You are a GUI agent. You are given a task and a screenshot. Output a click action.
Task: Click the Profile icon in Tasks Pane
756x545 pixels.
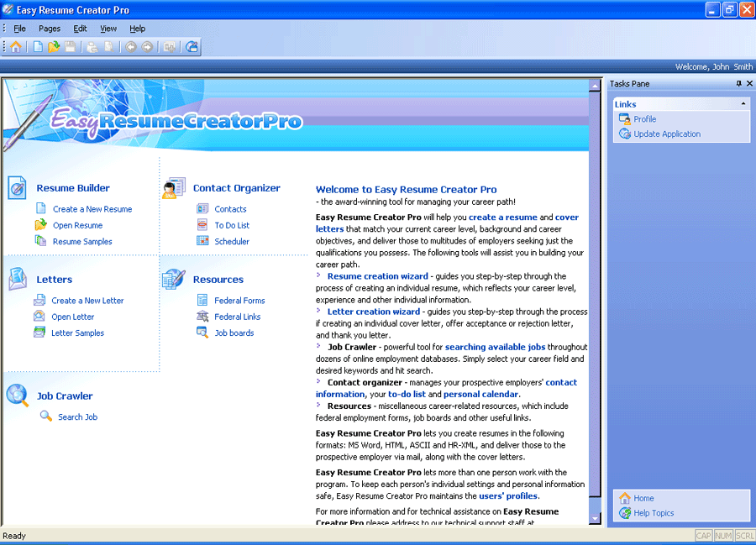point(625,118)
